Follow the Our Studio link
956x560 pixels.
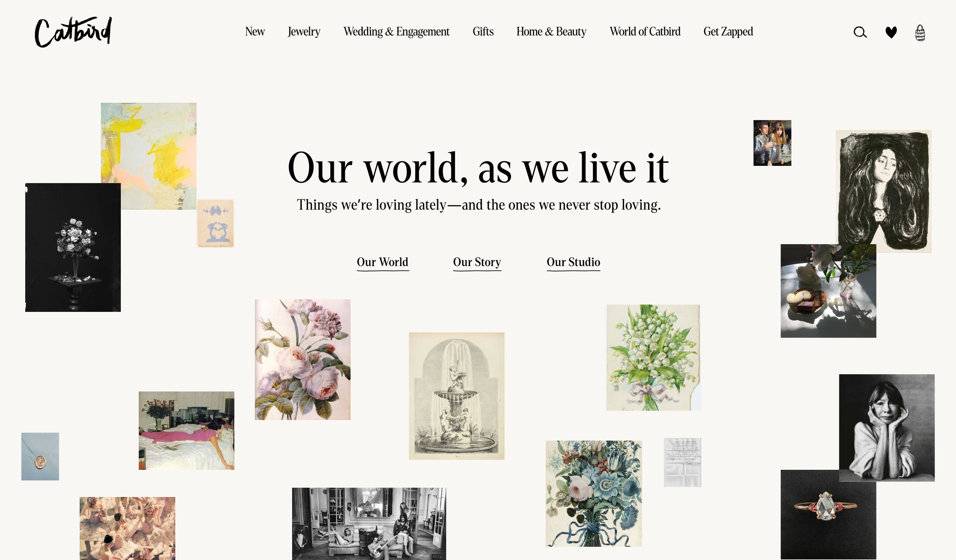point(573,262)
